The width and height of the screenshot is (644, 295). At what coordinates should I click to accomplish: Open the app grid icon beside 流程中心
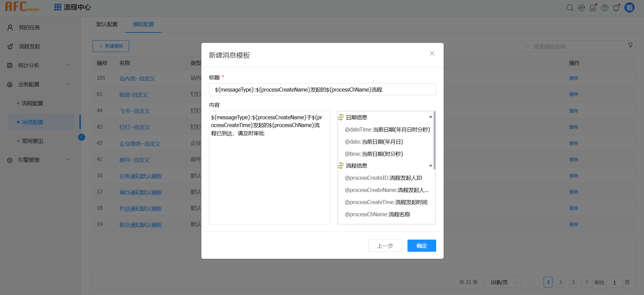pyautogui.click(x=58, y=7)
